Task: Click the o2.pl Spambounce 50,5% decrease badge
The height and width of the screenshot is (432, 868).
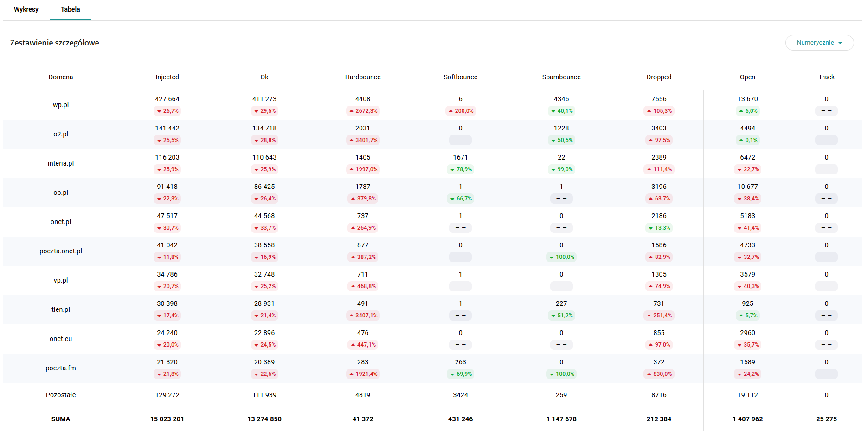Action: pos(561,140)
